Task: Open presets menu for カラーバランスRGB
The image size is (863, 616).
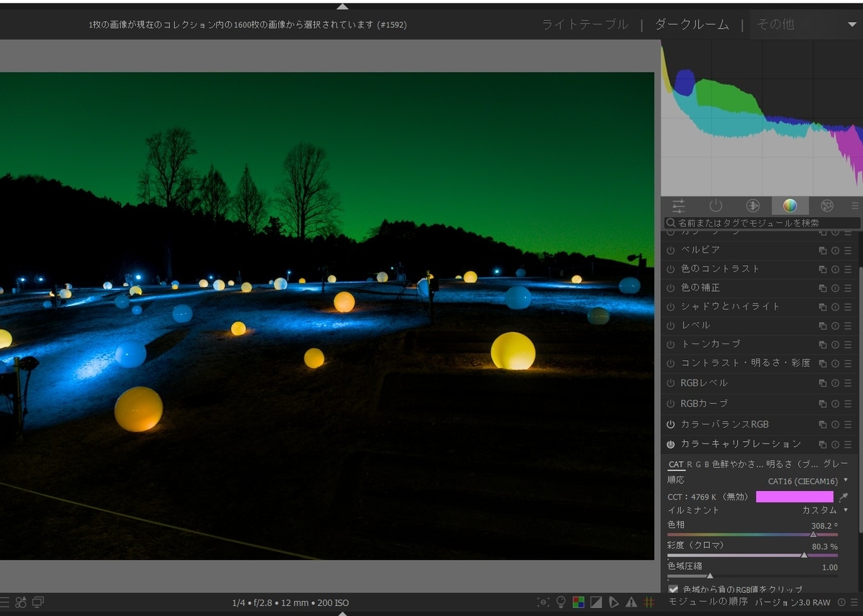Action: pos(848,425)
